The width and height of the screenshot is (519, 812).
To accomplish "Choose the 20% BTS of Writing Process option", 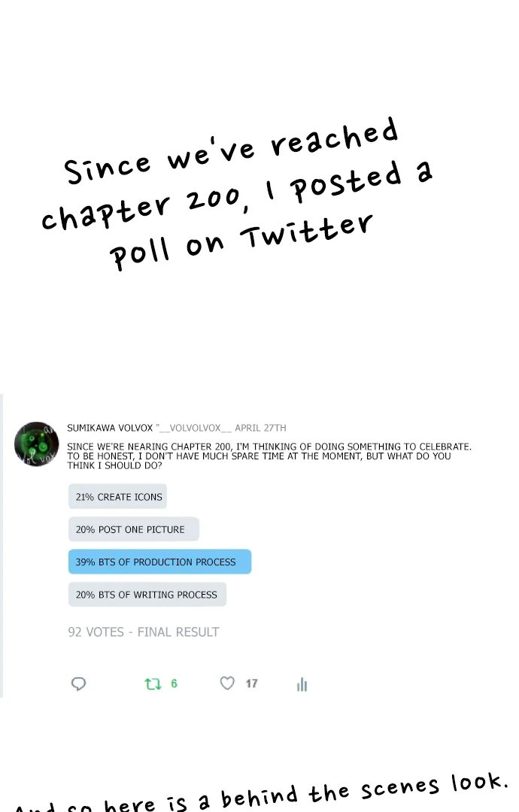I will (x=147, y=595).
